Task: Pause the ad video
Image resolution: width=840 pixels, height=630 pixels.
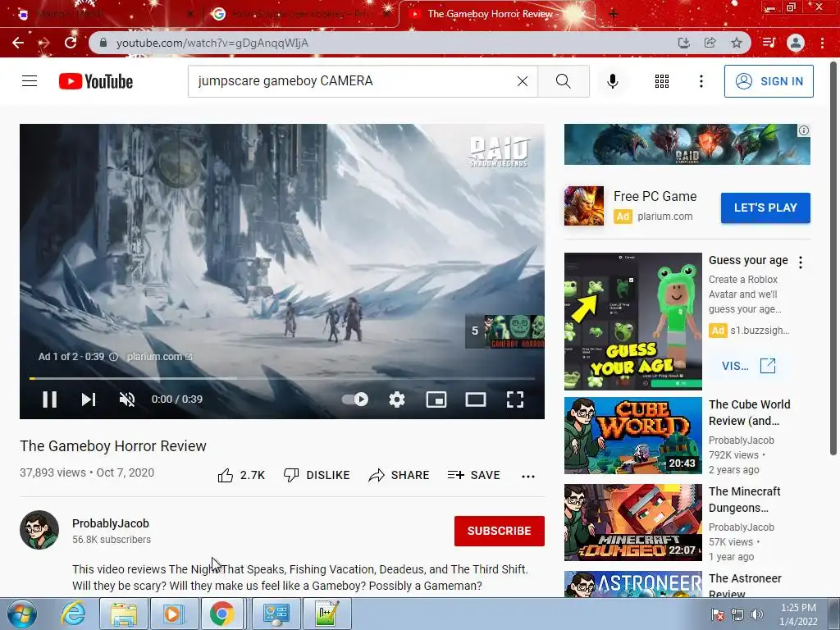Action: click(49, 399)
